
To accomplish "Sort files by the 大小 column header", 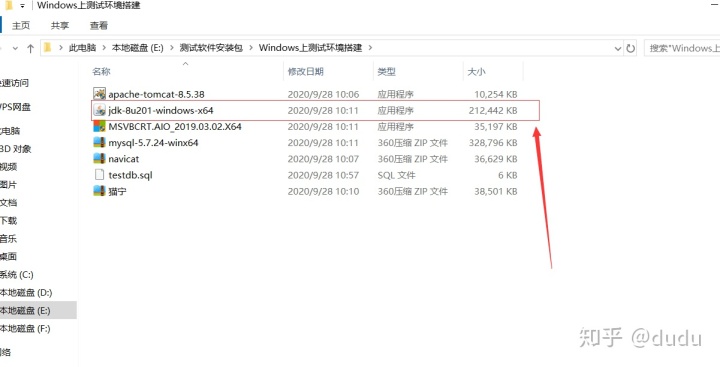I will (x=476, y=72).
